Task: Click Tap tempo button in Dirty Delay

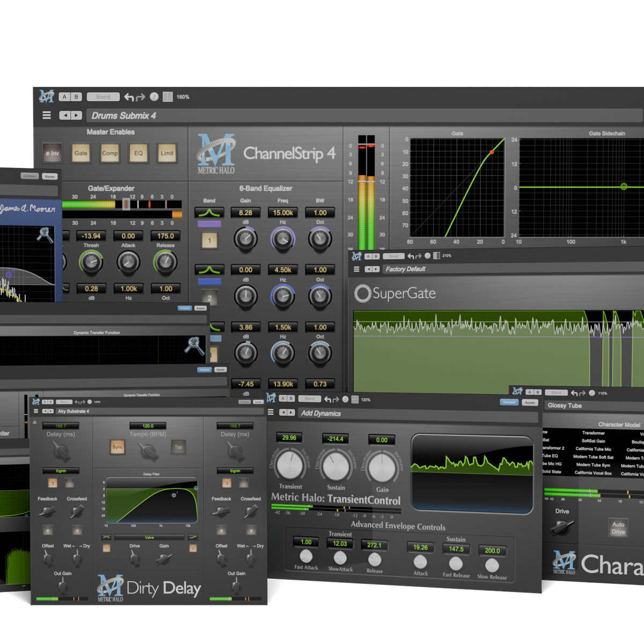Action: [x=178, y=447]
